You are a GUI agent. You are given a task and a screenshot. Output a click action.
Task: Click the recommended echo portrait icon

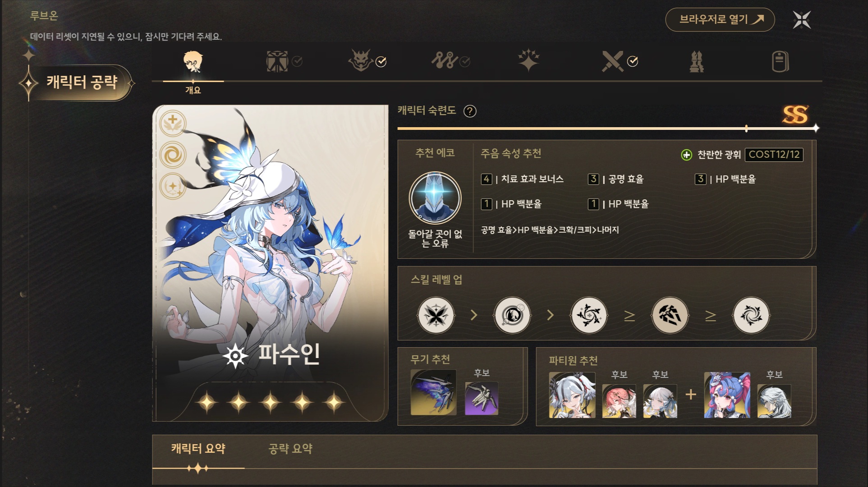click(x=435, y=198)
